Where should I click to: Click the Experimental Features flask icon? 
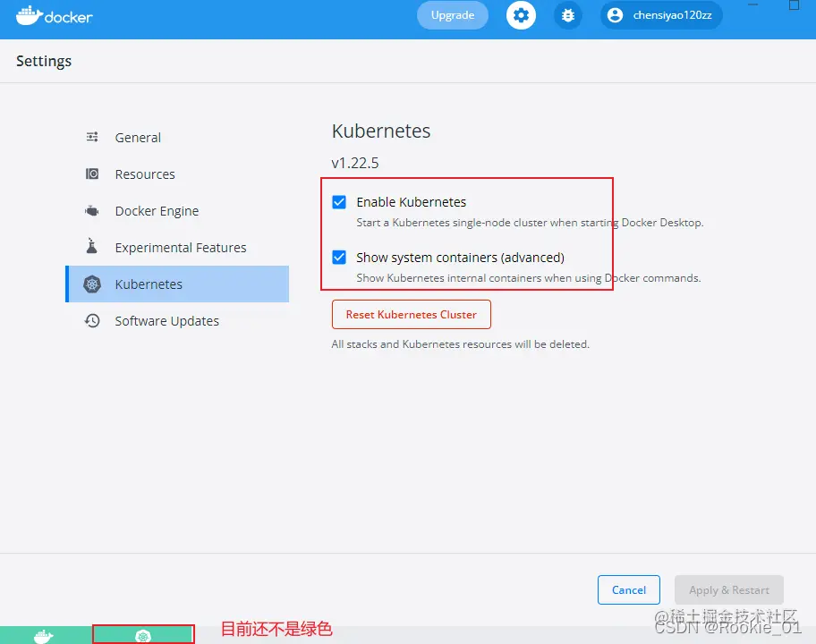point(92,246)
